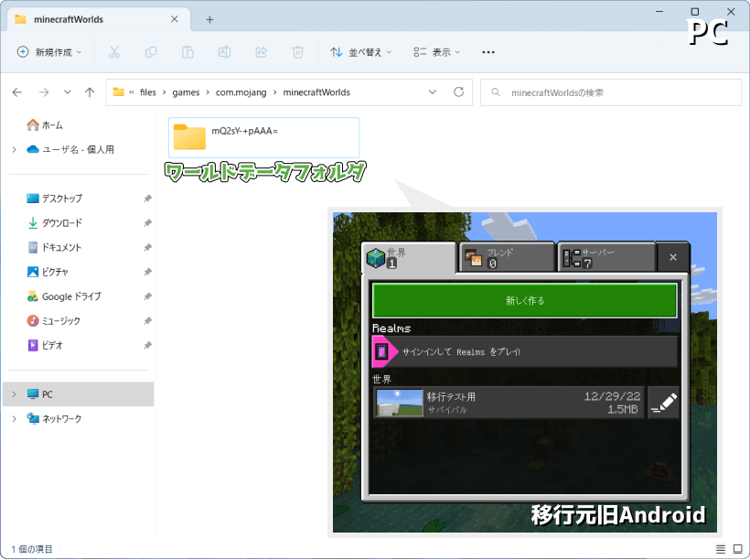Click the green 新しく作る button
Image resolution: width=750 pixels, height=560 pixels.
coord(525,300)
